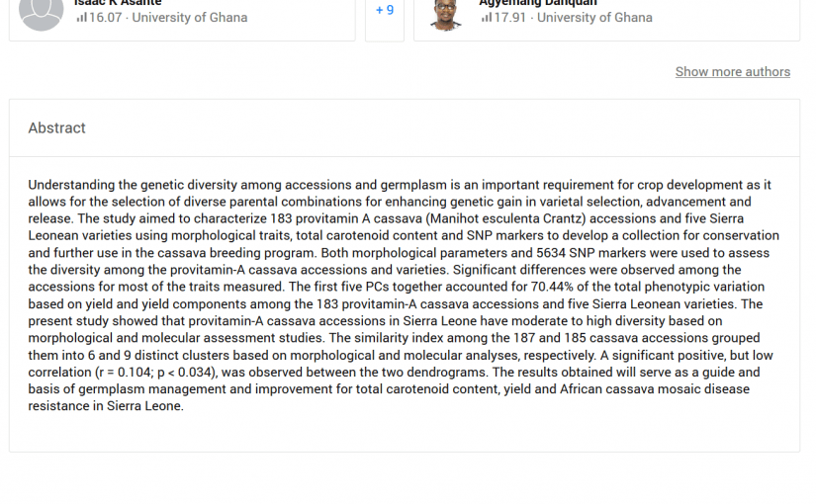The height and width of the screenshot is (504, 816).
Task: Click the score bar icon beside 16.07
Action: pyautogui.click(x=81, y=18)
